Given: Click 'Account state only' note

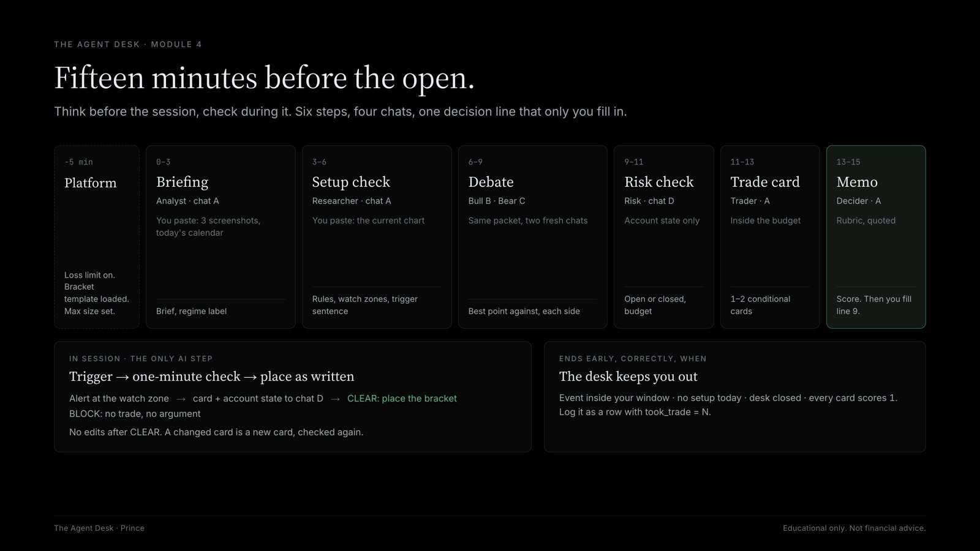Looking at the screenshot, I should (662, 220).
